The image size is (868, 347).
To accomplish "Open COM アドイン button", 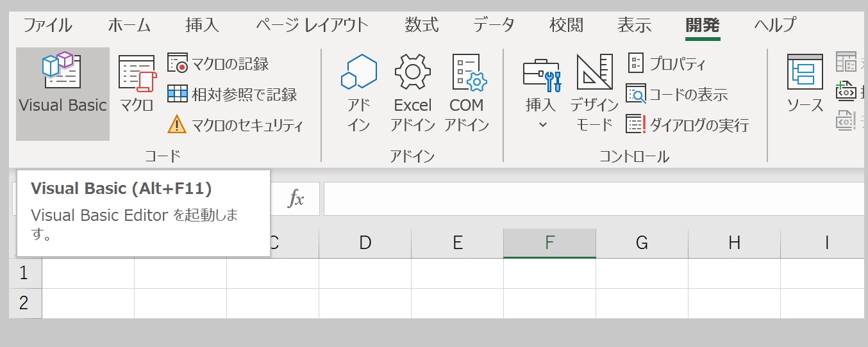I will pyautogui.click(x=467, y=93).
